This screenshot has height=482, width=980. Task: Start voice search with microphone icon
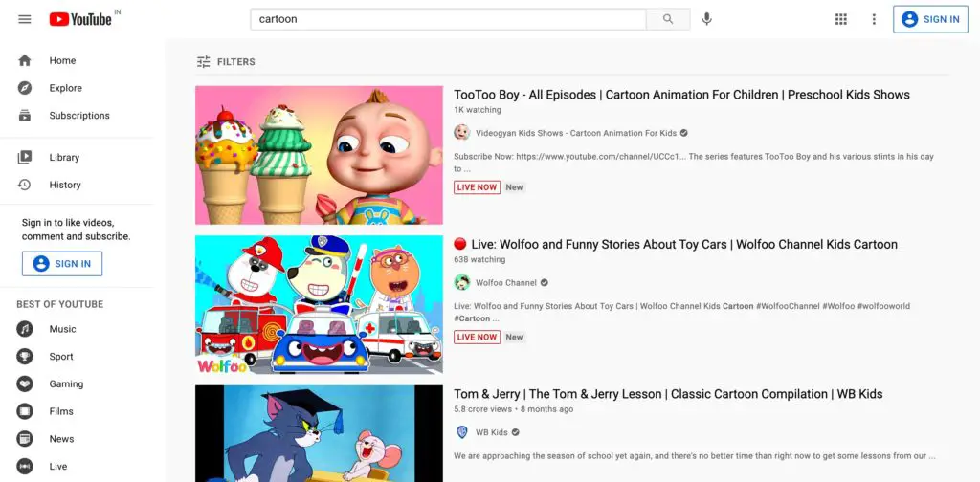pos(707,19)
